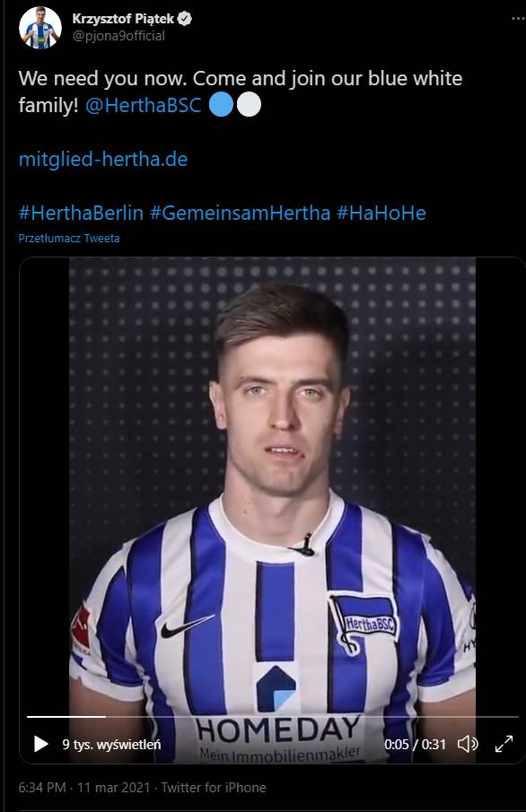
Task: Click Przetłumacz Tweeta to translate
Action: [69, 238]
